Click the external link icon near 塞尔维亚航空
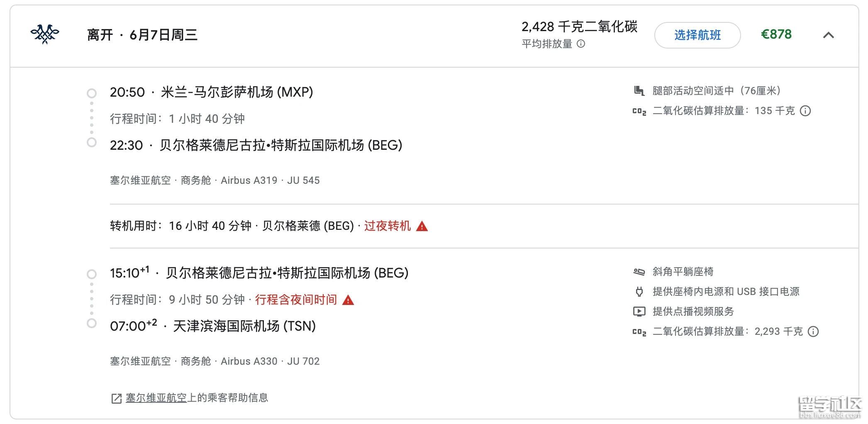This screenshot has height=424, width=868. pos(116,398)
